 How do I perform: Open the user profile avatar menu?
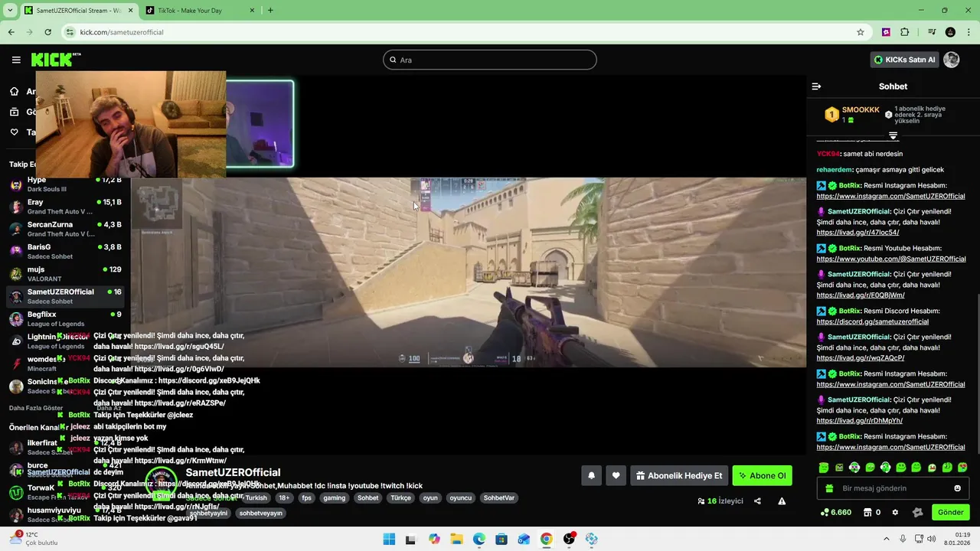pyautogui.click(x=952, y=60)
